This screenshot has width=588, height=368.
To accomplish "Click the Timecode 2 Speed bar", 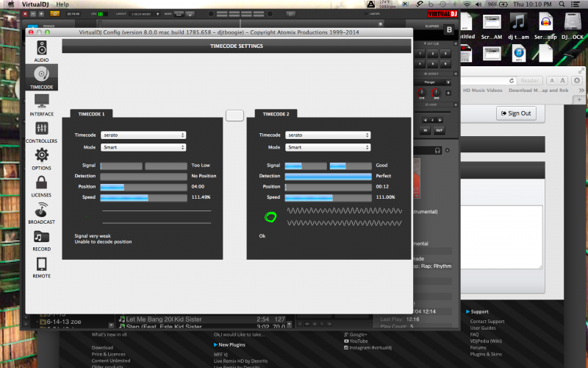I will (x=328, y=197).
